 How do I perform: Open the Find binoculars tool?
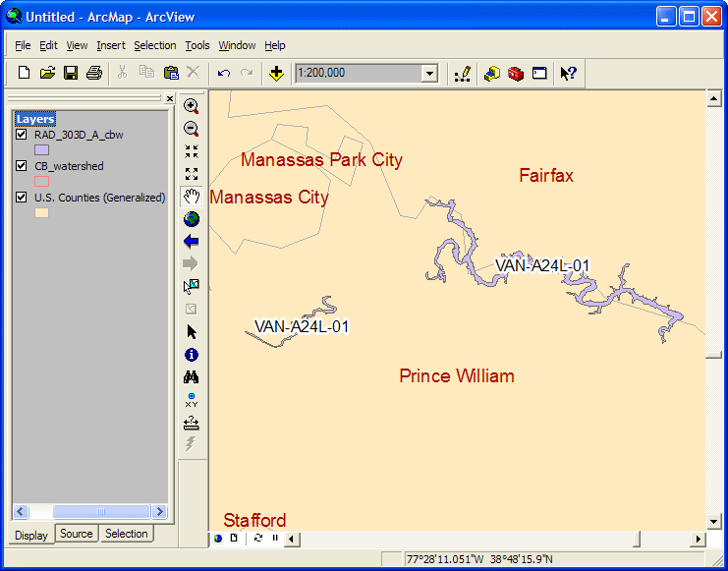click(192, 377)
